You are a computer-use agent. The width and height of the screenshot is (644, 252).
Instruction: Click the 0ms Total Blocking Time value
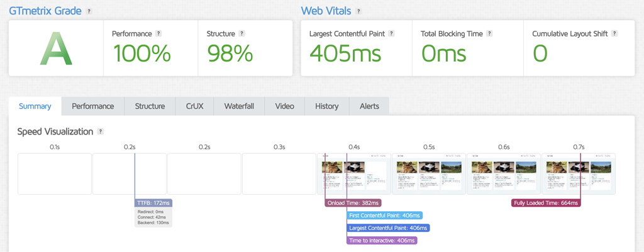point(443,53)
